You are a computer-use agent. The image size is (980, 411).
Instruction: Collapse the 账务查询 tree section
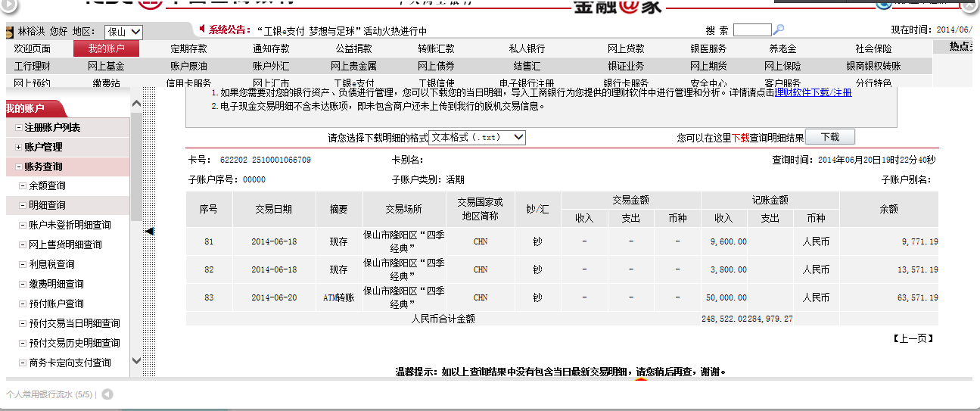click(18, 167)
